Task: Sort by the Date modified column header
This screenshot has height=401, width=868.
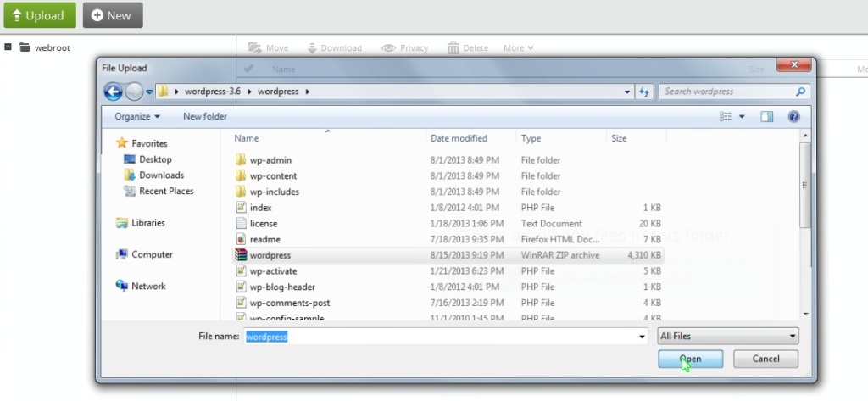Action: [x=459, y=138]
